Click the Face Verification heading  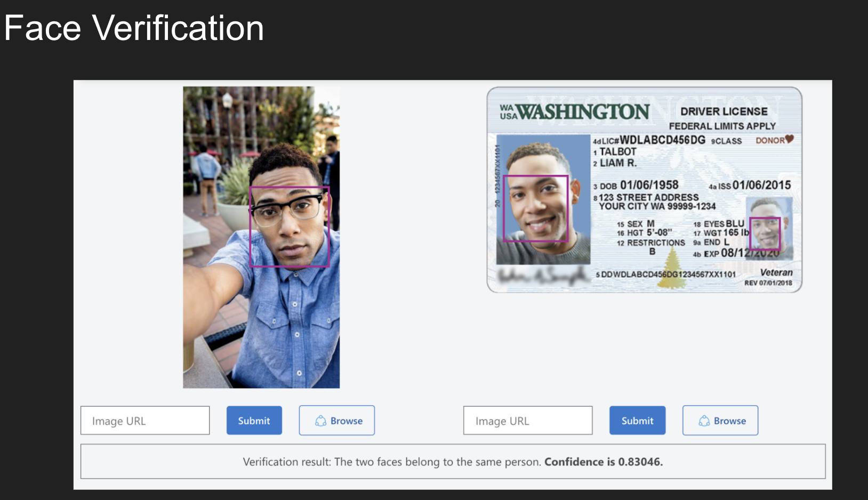click(134, 28)
